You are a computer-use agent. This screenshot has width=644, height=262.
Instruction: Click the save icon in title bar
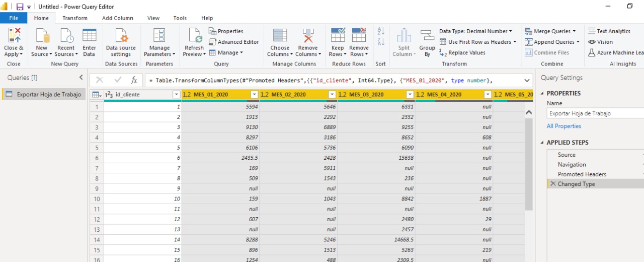(x=20, y=7)
